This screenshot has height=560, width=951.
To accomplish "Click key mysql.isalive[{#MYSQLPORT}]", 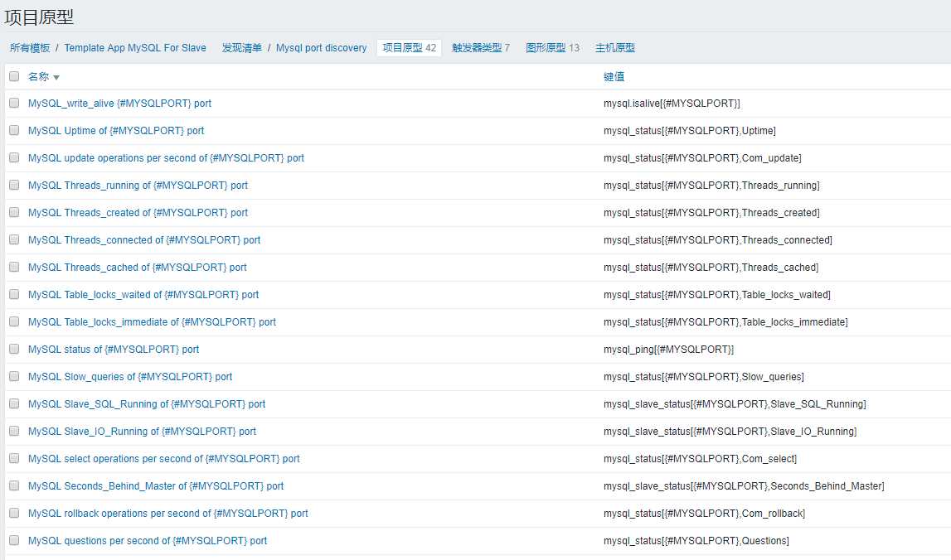I will (672, 104).
